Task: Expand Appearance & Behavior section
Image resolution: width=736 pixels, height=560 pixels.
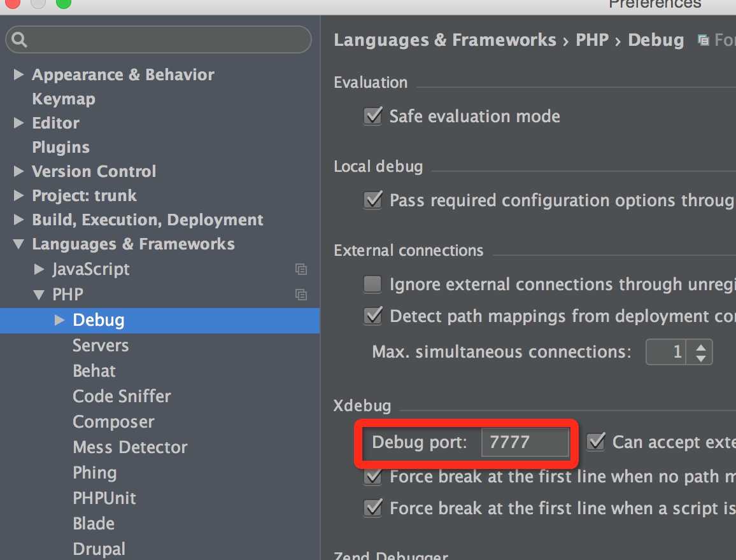Action: (18, 75)
